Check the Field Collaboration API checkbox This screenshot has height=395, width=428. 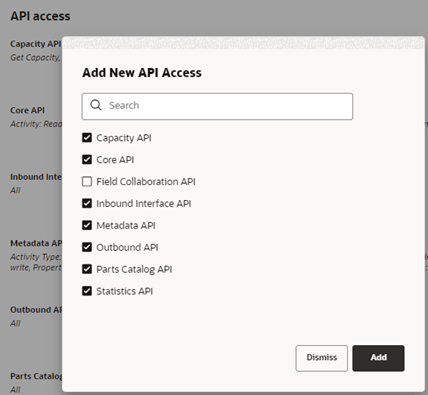pos(87,182)
